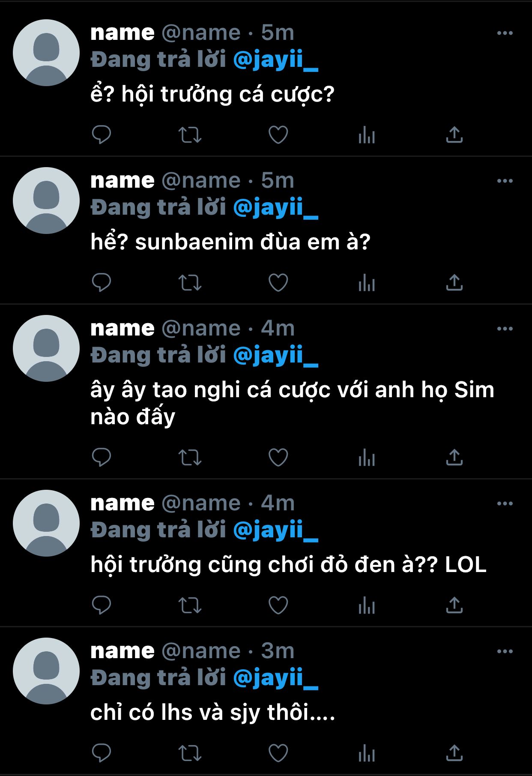Screen dimensions: 532x776
Task: Open the 'sunbaenim đùa em à?' tweet text
Action: click(230, 242)
